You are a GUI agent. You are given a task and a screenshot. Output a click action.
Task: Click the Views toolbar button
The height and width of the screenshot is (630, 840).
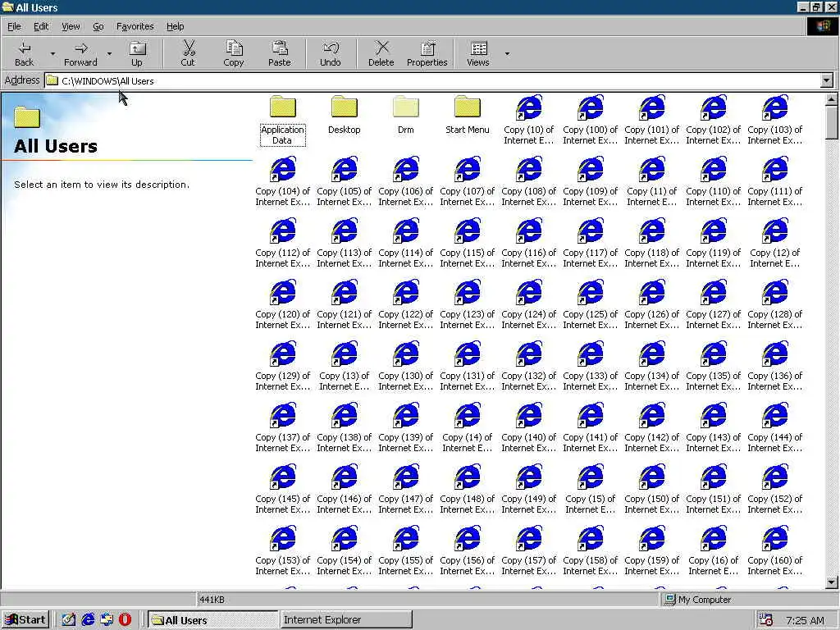(478, 53)
